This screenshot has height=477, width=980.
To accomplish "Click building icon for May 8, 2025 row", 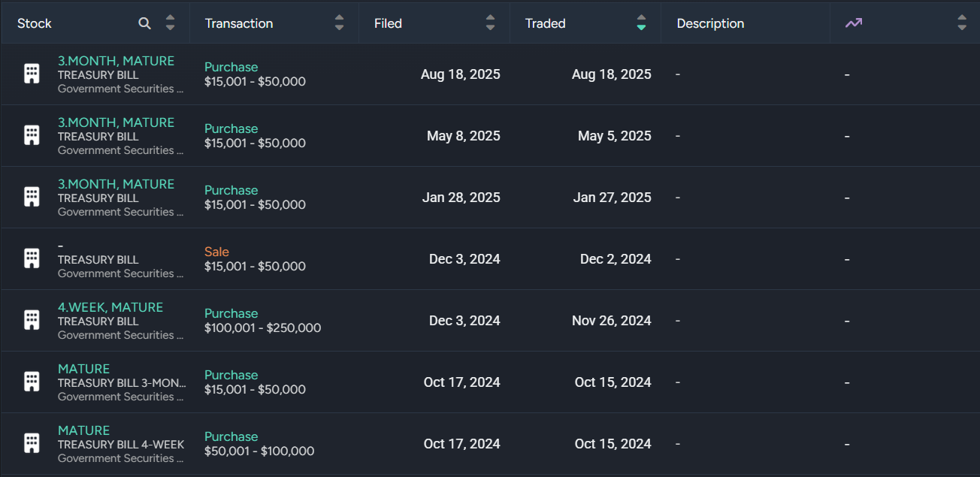I will point(32,135).
